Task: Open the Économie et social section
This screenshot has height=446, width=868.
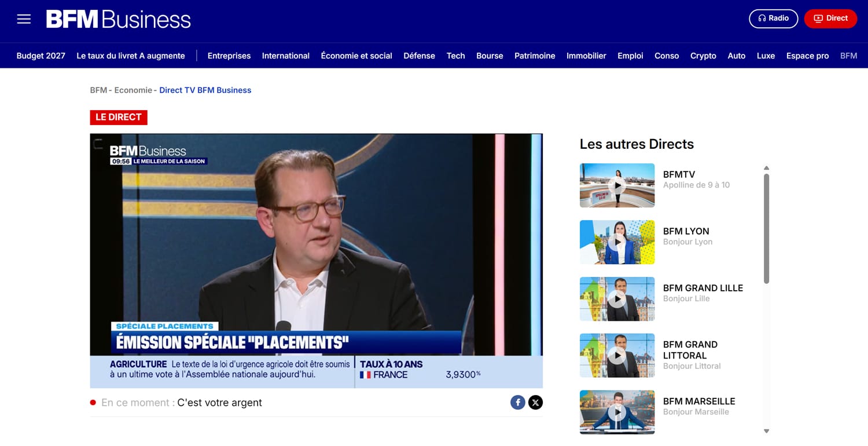Action: pos(356,56)
